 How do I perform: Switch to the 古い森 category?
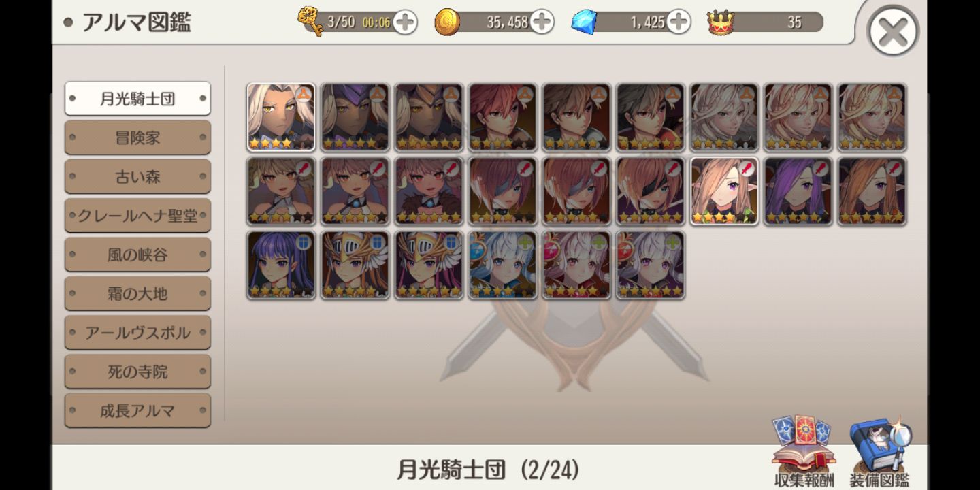coord(137,177)
